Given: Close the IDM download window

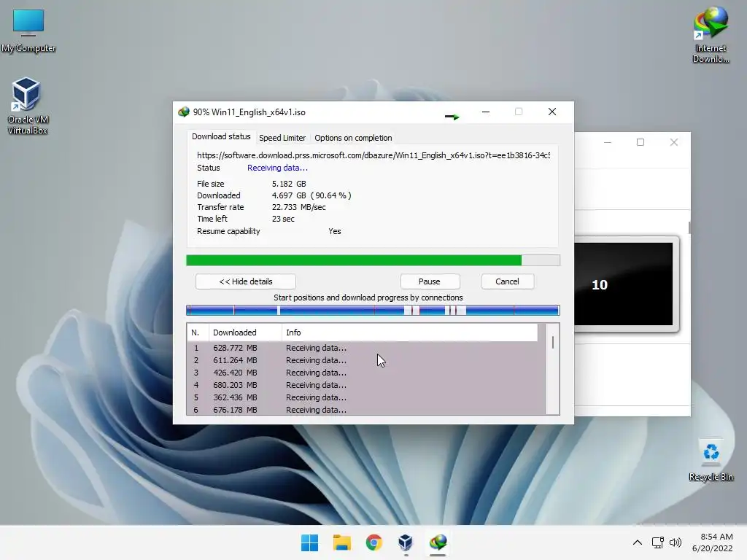Looking at the screenshot, I should (552, 112).
